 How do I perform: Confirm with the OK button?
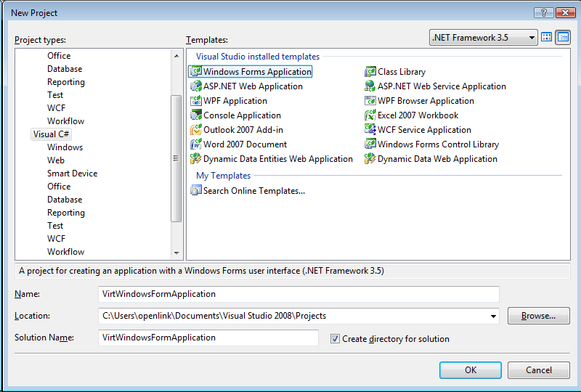pyautogui.click(x=470, y=369)
